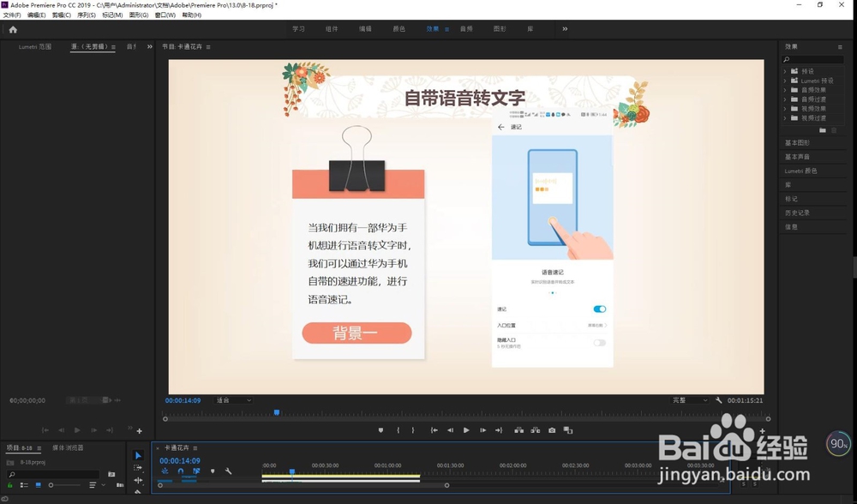The width and height of the screenshot is (857, 504).
Task: Open the 编辑(E) menu
Action: [x=37, y=15]
